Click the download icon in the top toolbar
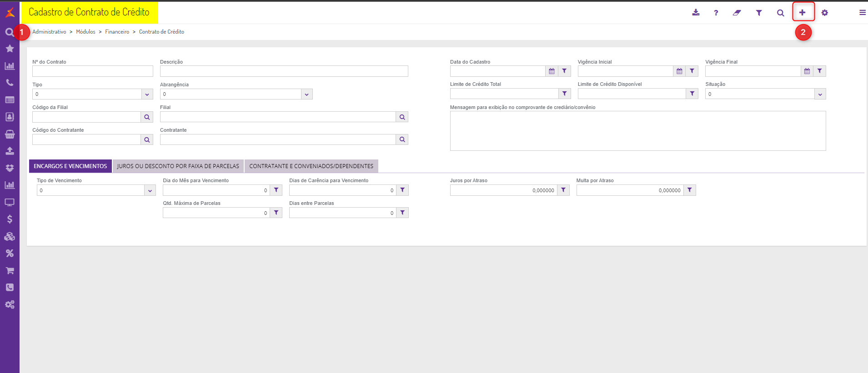Viewport: 868px width, 373px height. point(696,13)
